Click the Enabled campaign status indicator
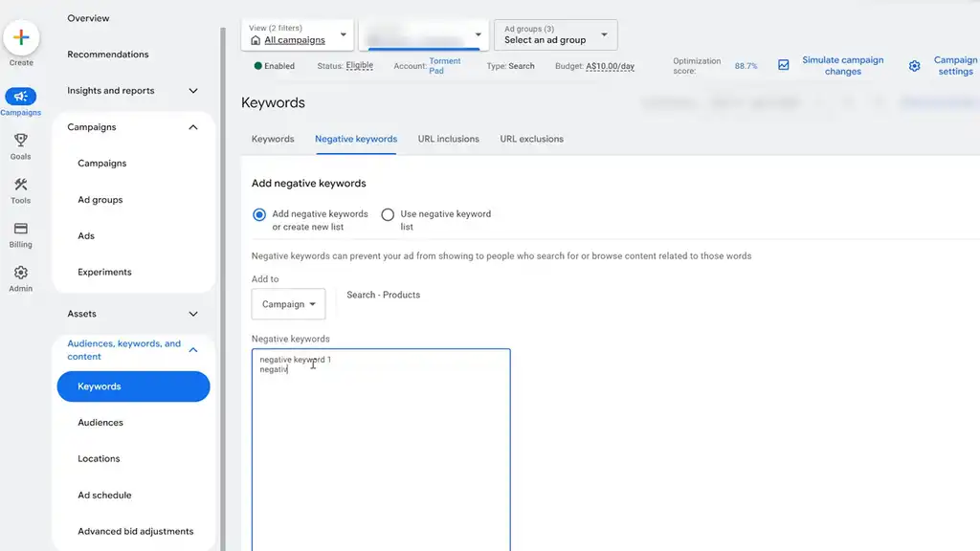980x551 pixels. coord(274,66)
